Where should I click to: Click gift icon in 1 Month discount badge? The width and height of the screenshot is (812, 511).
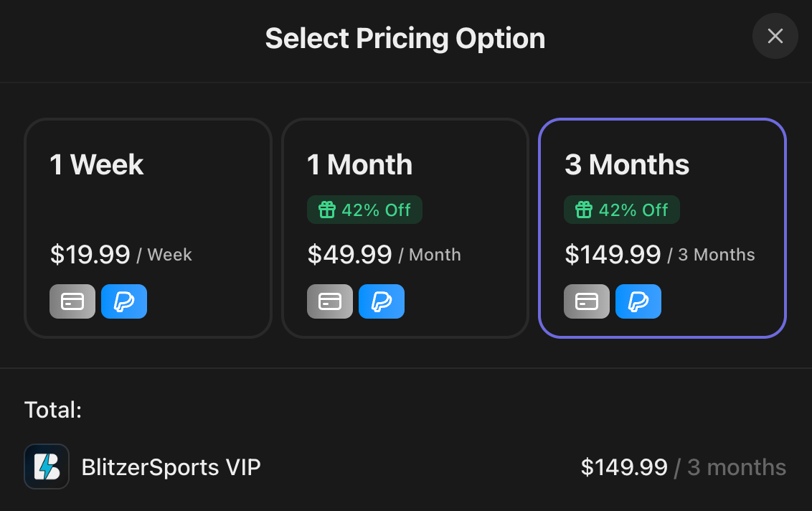[327, 210]
